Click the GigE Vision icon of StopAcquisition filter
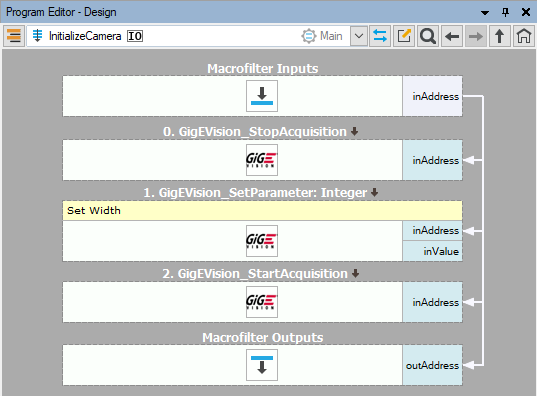Viewport: 537px width, 396px height. click(262, 160)
